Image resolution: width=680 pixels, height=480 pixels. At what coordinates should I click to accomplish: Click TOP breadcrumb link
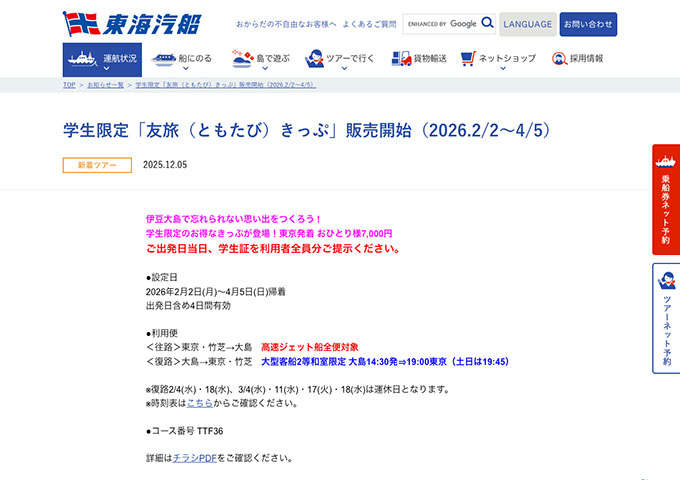[69, 85]
